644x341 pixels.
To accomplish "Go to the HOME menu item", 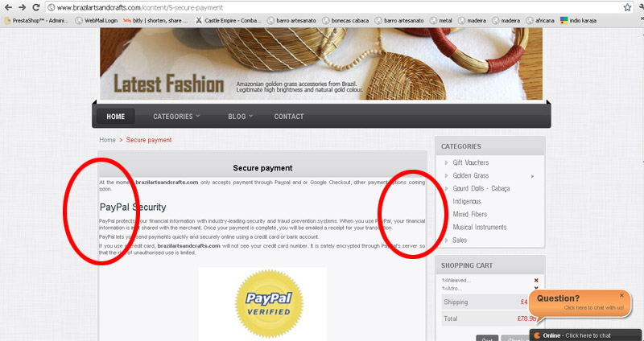I will 116,117.
